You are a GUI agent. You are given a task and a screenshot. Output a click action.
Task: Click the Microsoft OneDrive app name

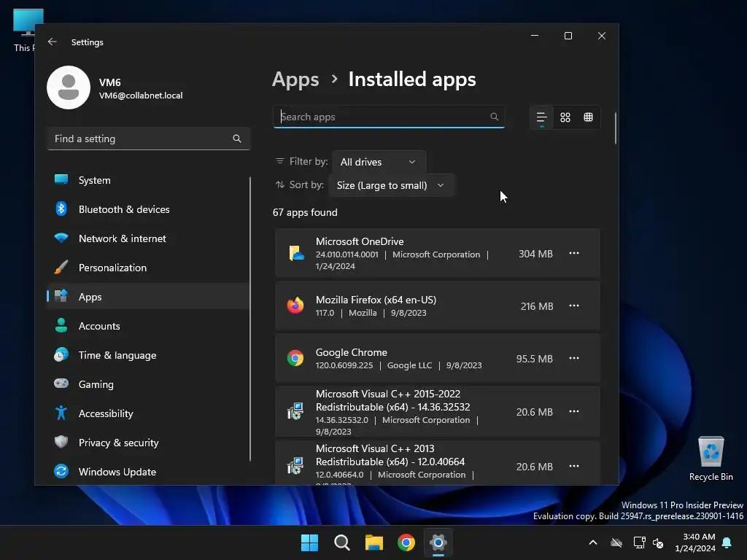(360, 241)
